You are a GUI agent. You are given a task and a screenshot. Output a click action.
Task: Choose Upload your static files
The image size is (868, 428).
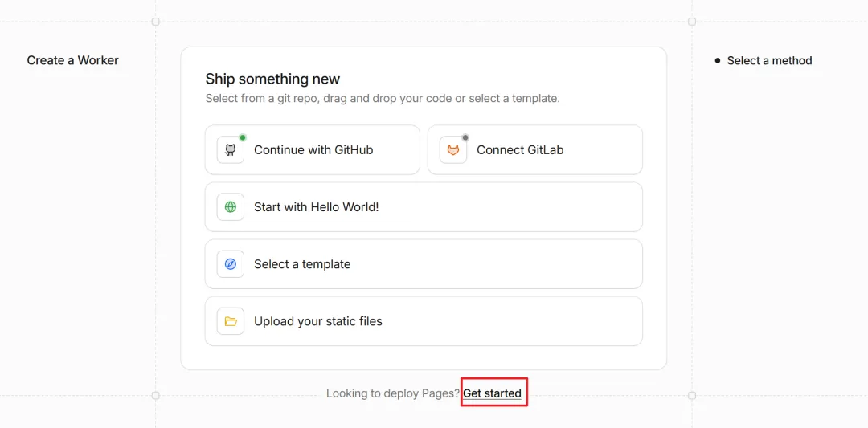tap(424, 321)
